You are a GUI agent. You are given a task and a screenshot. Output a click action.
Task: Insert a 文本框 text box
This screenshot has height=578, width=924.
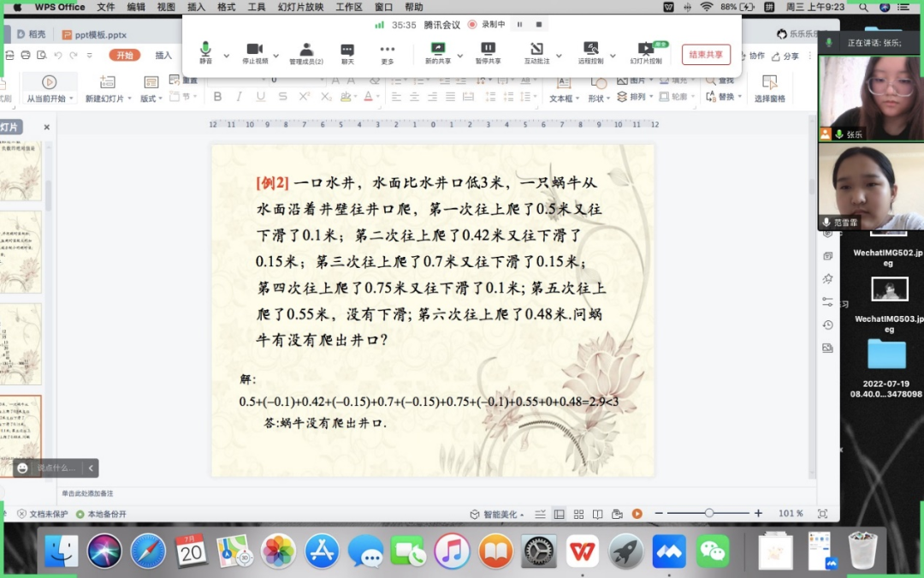click(564, 89)
